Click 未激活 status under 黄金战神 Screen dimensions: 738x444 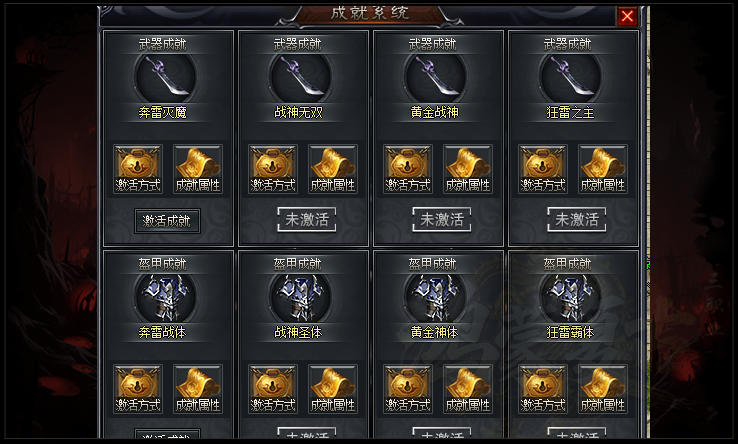(x=442, y=219)
